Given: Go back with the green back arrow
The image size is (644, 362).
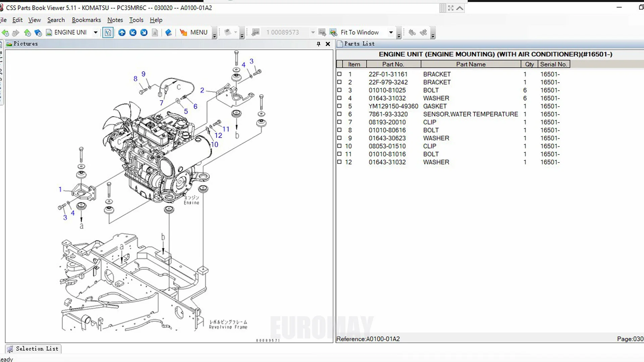Looking at the screenshot, I should tap(5, 33).
